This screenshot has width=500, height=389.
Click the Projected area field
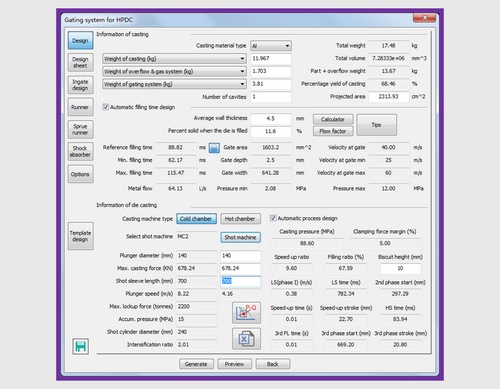389,97
